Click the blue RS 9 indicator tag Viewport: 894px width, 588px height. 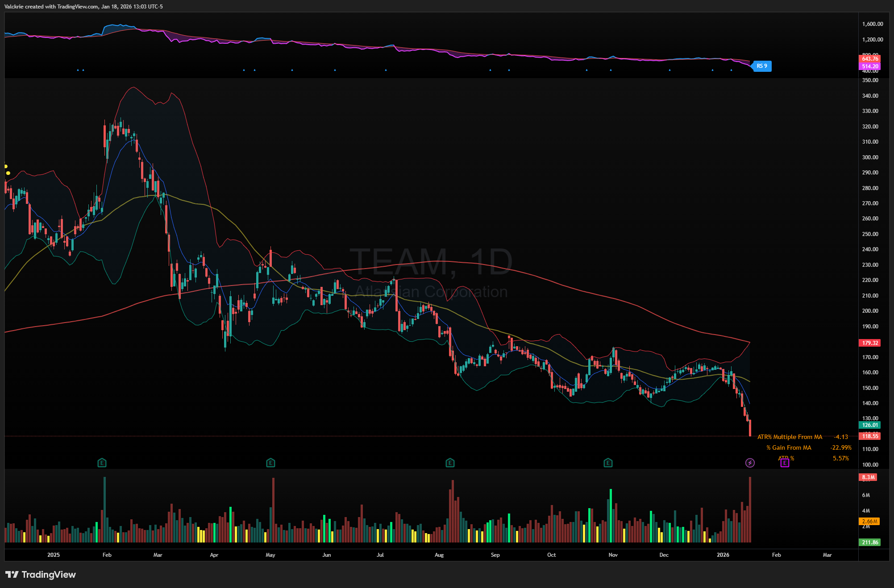762,66
